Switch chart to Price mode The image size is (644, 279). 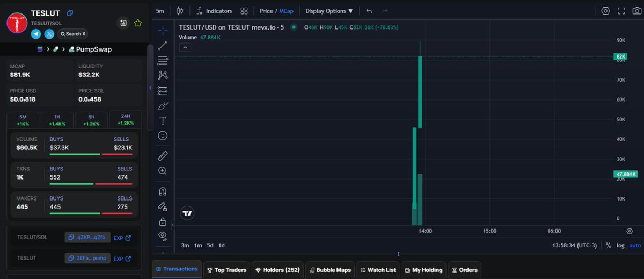click(x=266, y=11)
